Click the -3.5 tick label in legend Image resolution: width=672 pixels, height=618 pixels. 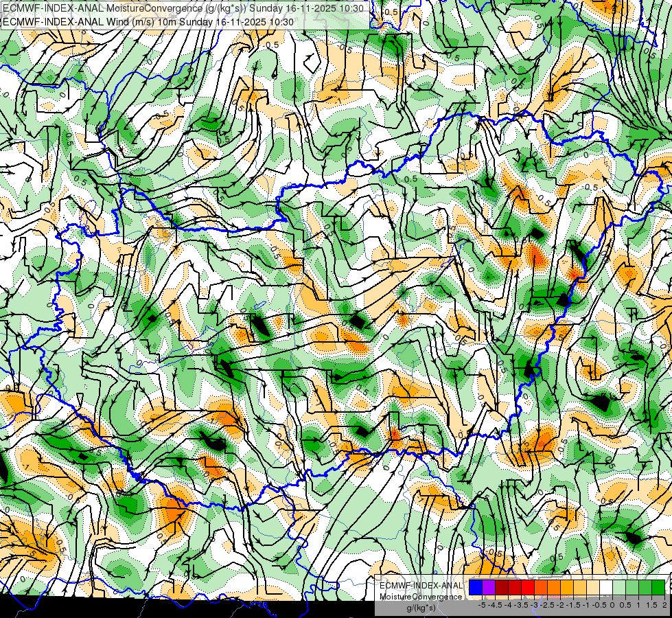(x=522, y=605)
